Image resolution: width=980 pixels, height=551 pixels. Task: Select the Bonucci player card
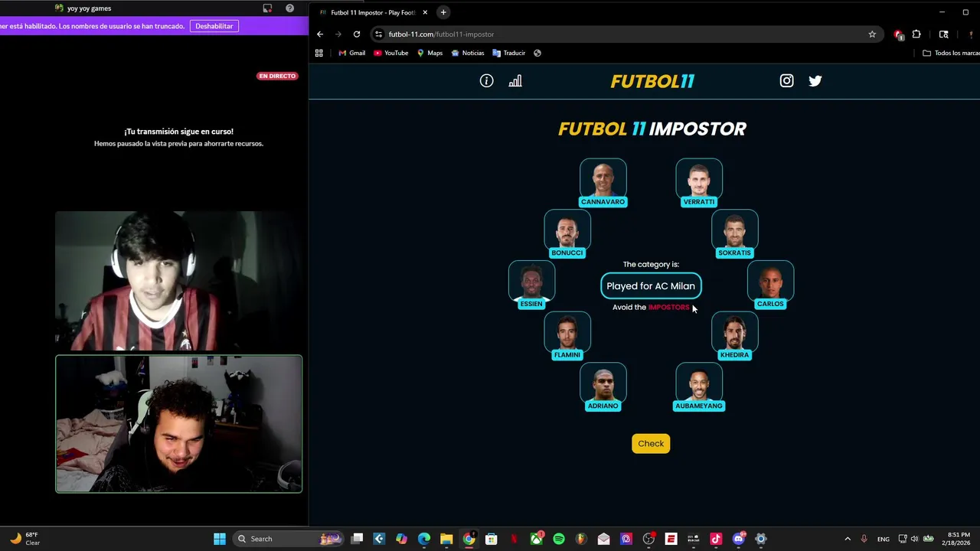point(567,233)
